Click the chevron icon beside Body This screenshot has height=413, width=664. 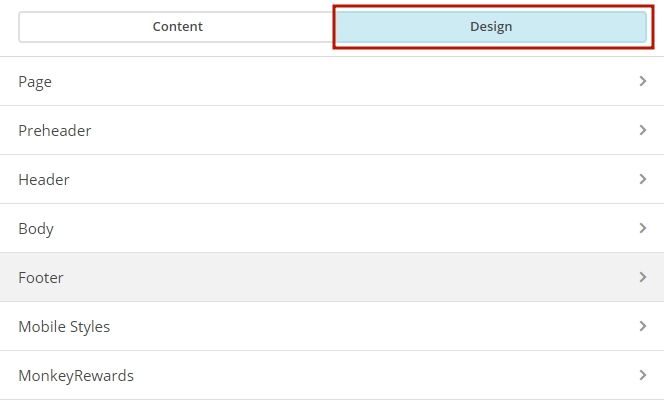643,228
